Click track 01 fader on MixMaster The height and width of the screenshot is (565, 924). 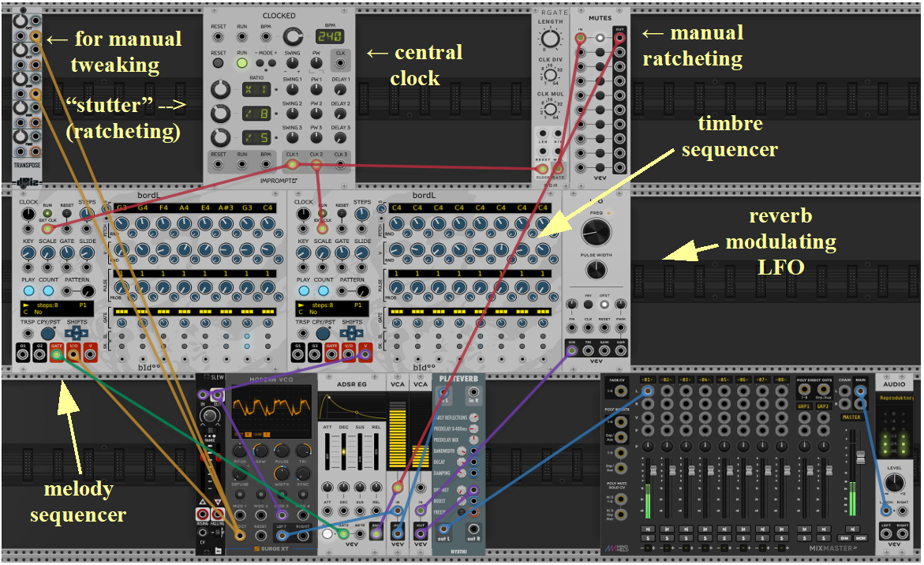653,471
